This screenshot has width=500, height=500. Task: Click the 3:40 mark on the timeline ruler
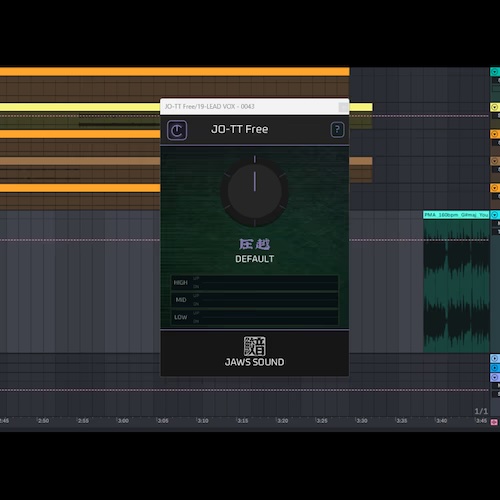[442, 421]
